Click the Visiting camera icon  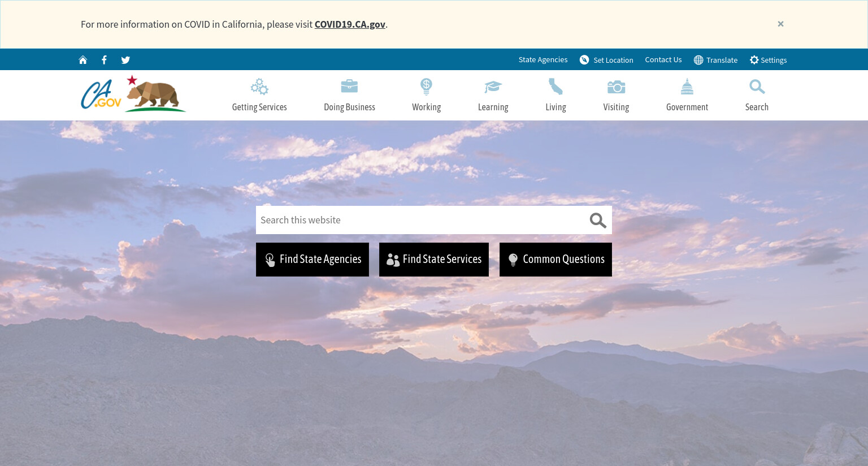pos(616,87)
